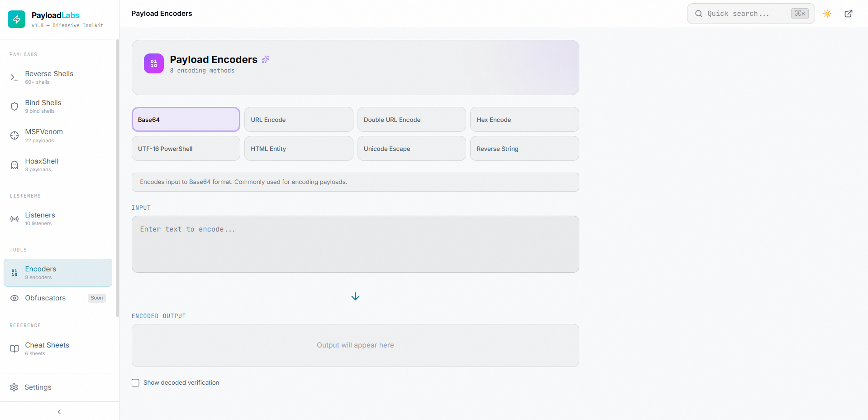Open the Listeners page

(x=58, y=219)
